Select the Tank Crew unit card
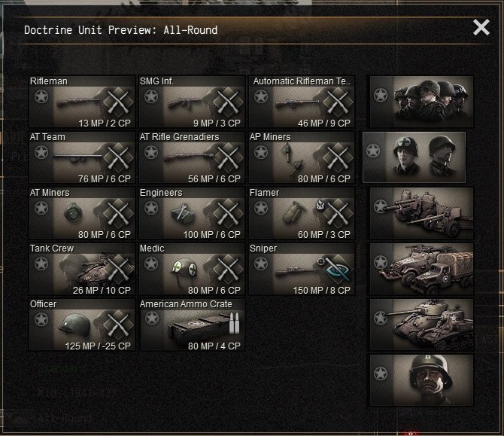 (82, 269)
